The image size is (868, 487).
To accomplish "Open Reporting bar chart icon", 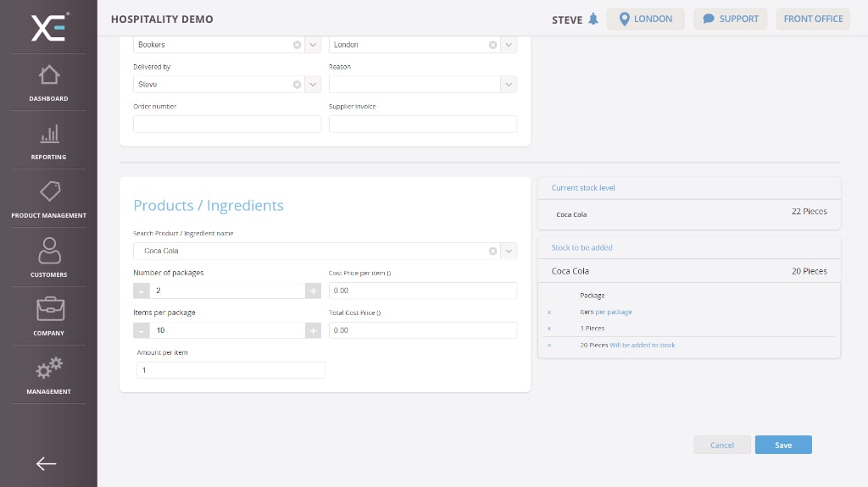I will [x=48, y=134].
